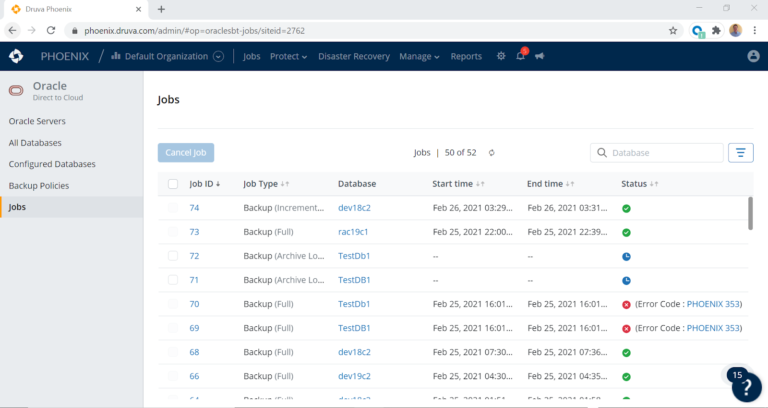The height and width of the screenshot is (408, 768).
Task: Go to Reports in top navigation
Action: click(466, 57)
